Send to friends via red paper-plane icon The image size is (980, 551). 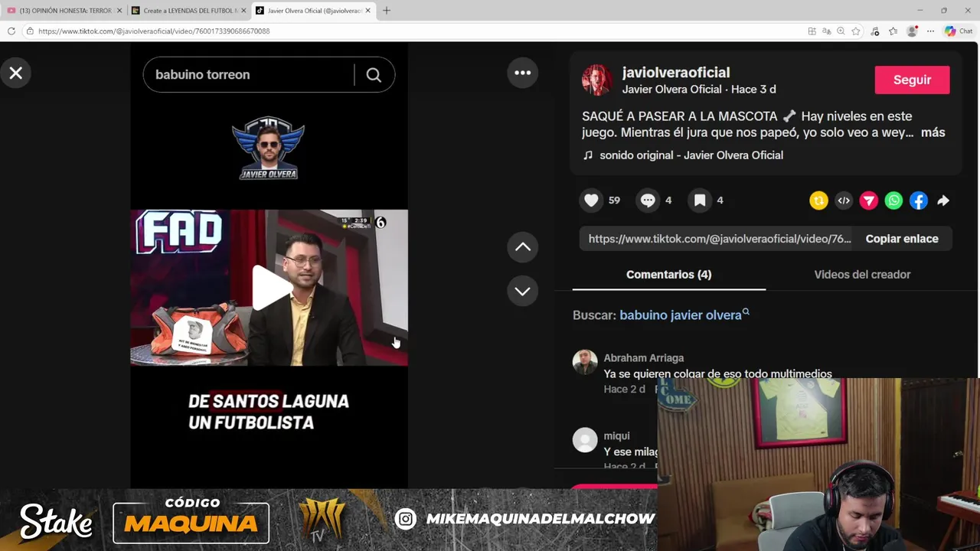click(868, 201)
